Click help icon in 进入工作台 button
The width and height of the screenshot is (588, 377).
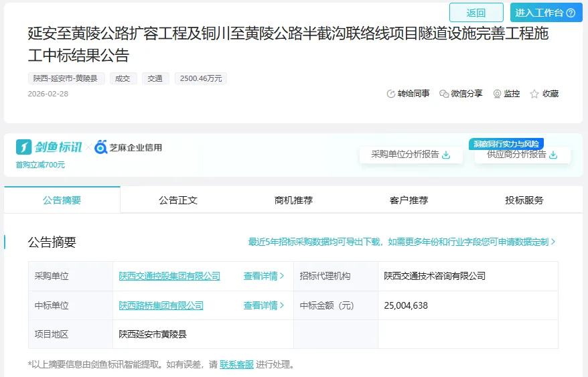point(571,13)
